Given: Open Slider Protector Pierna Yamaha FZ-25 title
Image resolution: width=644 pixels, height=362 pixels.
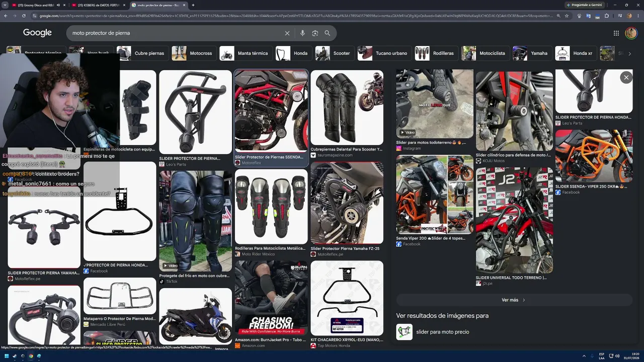Looking at the screenshot, I should [345, 248].
